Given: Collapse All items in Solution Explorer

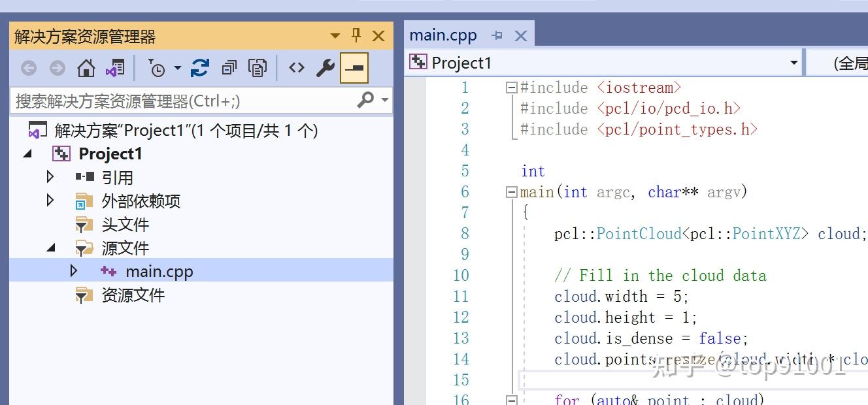Looking at the screenshot, I should click(229, 67).
